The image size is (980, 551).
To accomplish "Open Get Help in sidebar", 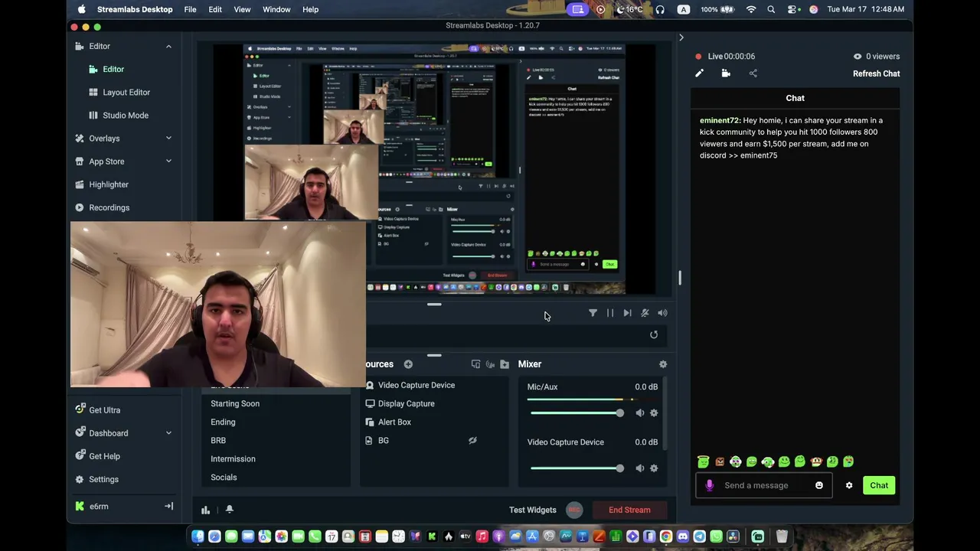I will 104,456.
